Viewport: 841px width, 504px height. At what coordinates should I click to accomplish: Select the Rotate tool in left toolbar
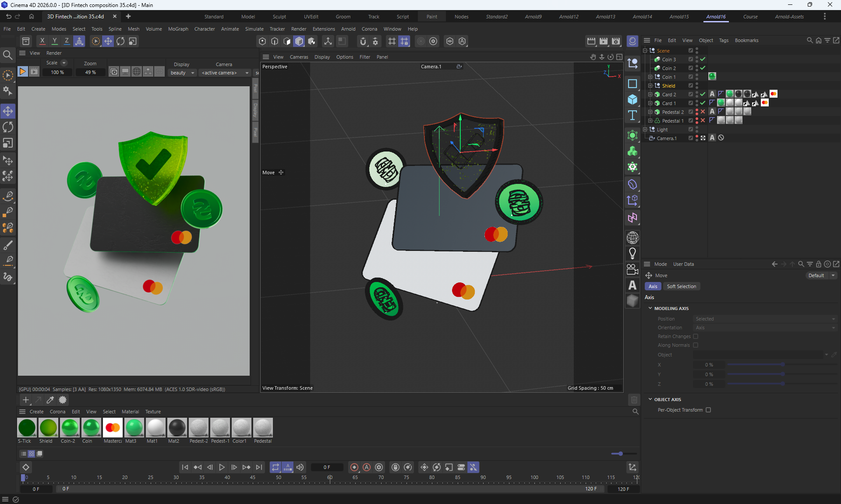coord(8,127)
